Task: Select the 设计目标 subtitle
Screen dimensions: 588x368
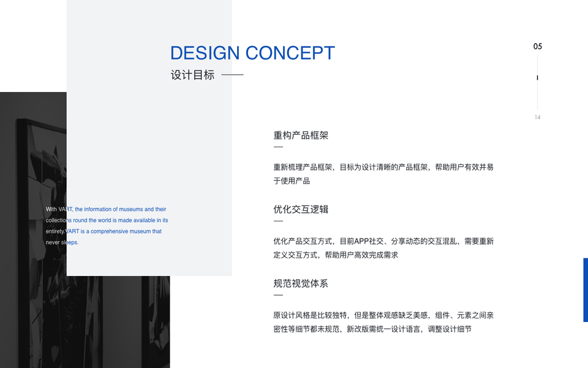Action: 192,75
